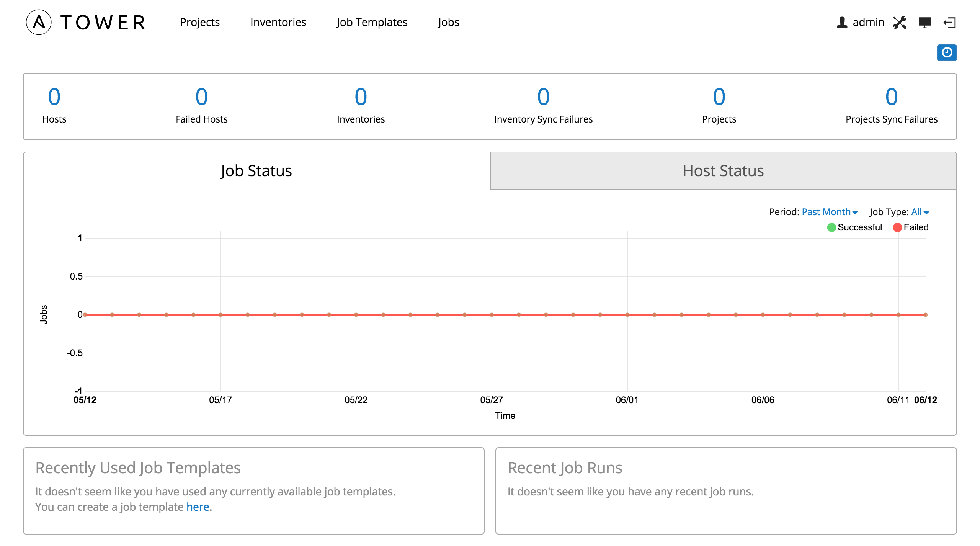This screenshot has height=546, width=980.
Task: Click the 05/17 chart data point
Action: tap(220, 315)
